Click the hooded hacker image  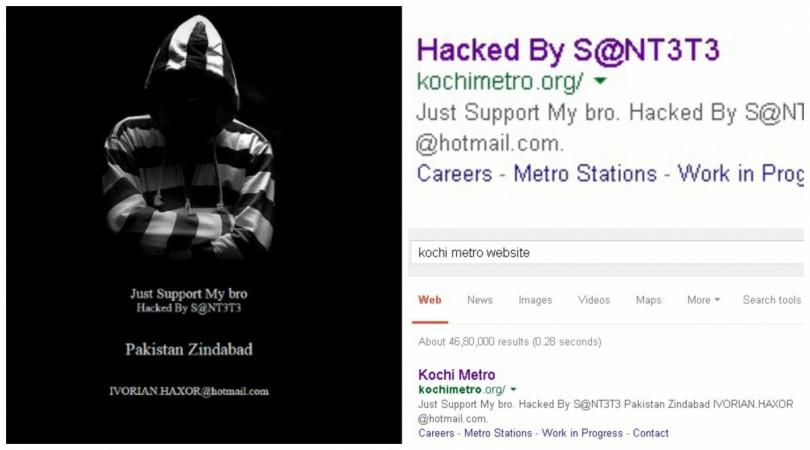(x=189, y=137)
